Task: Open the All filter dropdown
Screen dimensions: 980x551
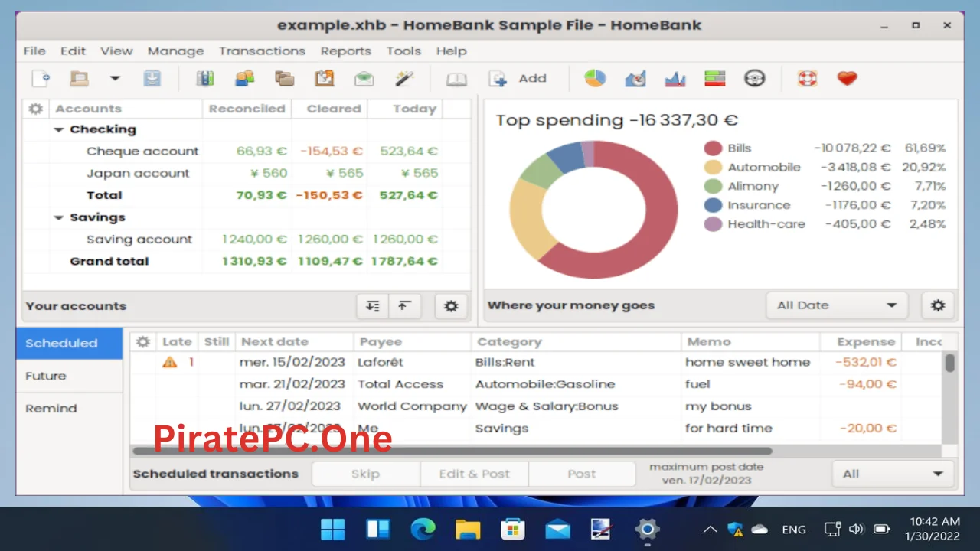Action: (893, 474)
